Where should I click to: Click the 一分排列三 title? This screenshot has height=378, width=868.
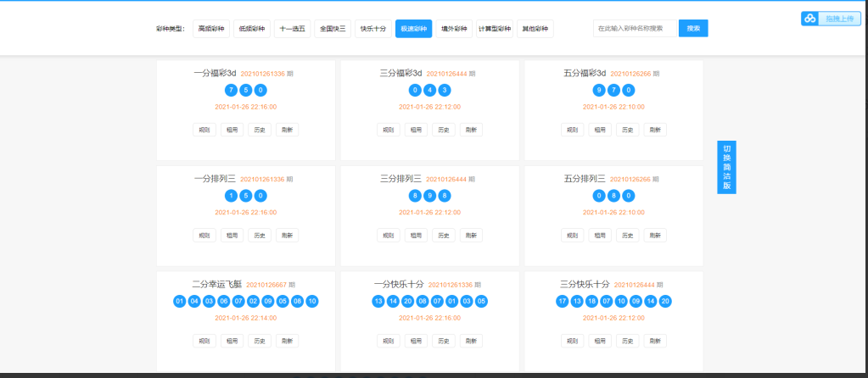(x=216, y=179)
